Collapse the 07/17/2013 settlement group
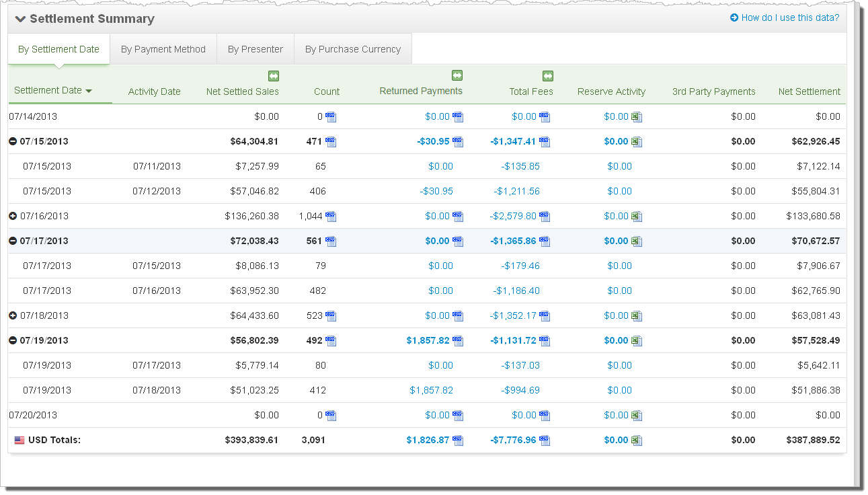Viewport: 868px width, 495px height. point(13,241)
